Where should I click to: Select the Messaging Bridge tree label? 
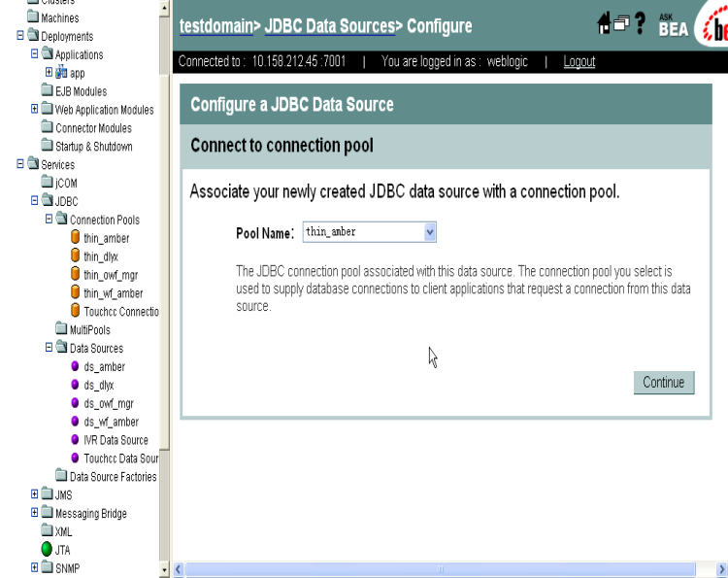click(x=91, y=514)
